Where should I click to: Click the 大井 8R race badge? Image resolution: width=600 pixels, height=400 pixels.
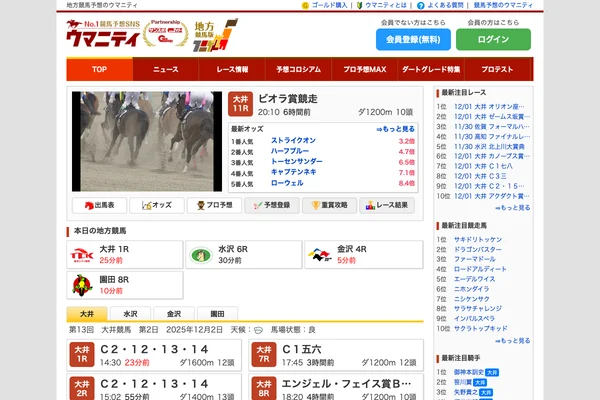[x=264, y=388]
